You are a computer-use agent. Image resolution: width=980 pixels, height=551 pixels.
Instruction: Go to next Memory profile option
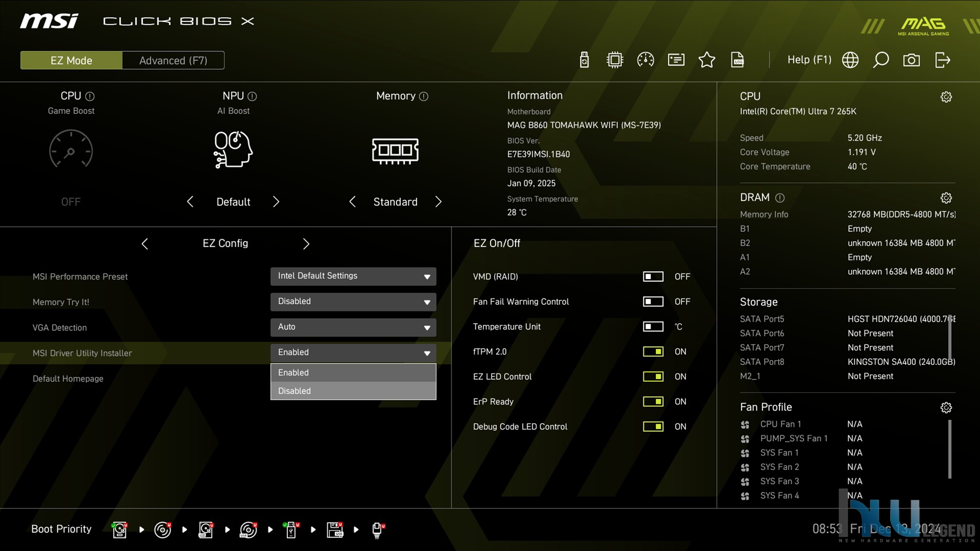pyautogui.click(x=438, y=202)
